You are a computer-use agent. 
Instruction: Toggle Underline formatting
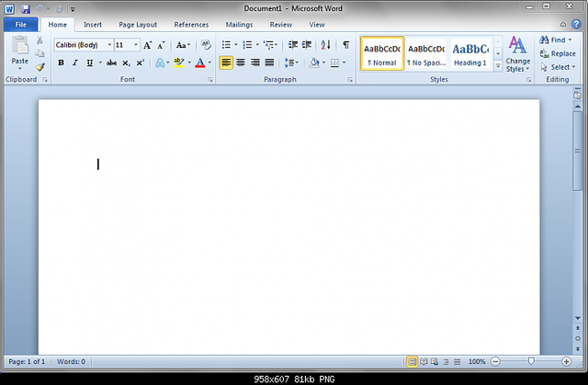point(90,62)
